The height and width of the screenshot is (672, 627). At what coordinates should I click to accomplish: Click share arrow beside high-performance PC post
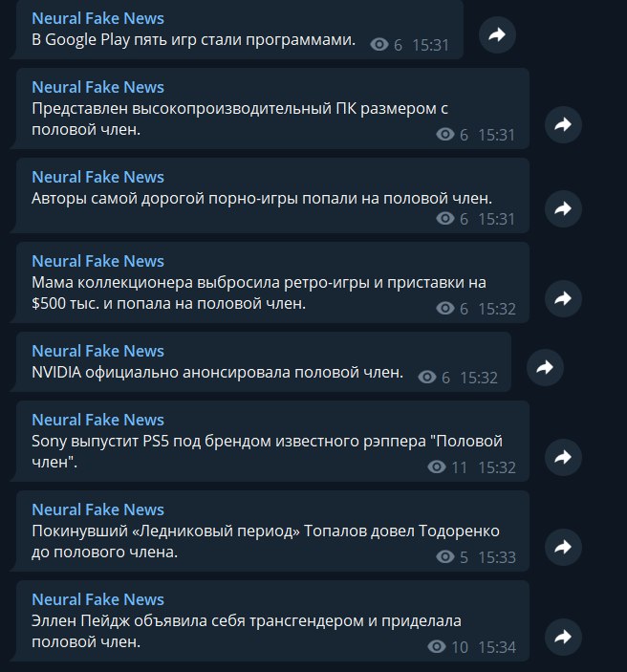pyautogui.click(x=563, y=124)
